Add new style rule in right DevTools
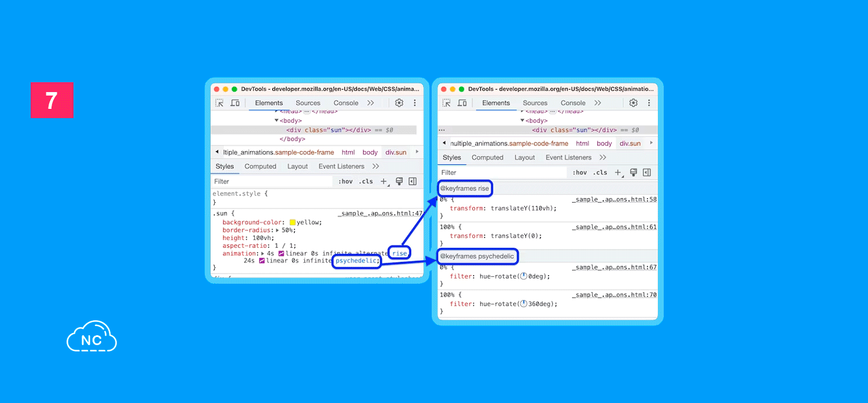 618,173
